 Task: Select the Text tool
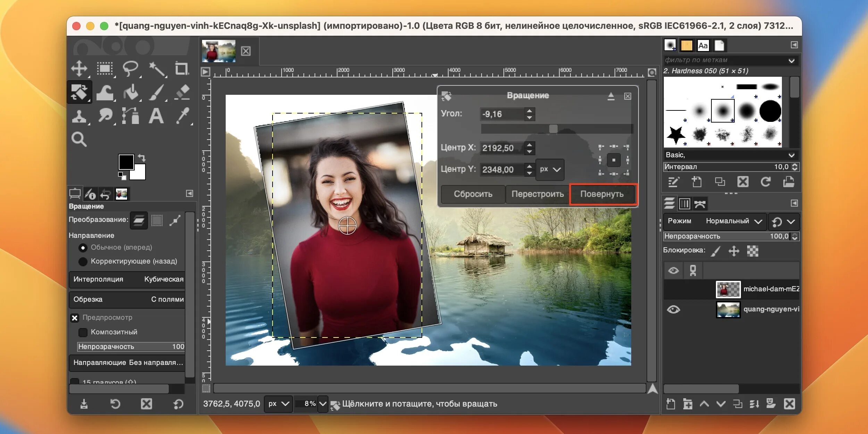(156, 116)
